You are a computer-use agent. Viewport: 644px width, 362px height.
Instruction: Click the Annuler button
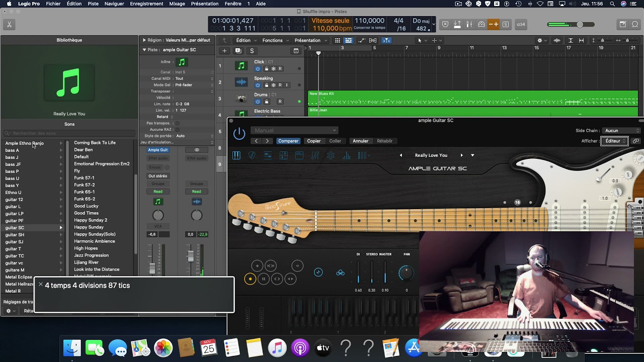[360, 141]
